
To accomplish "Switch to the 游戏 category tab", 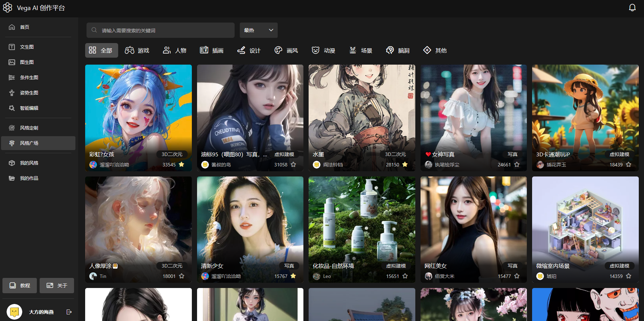I will tap(137, 50).
